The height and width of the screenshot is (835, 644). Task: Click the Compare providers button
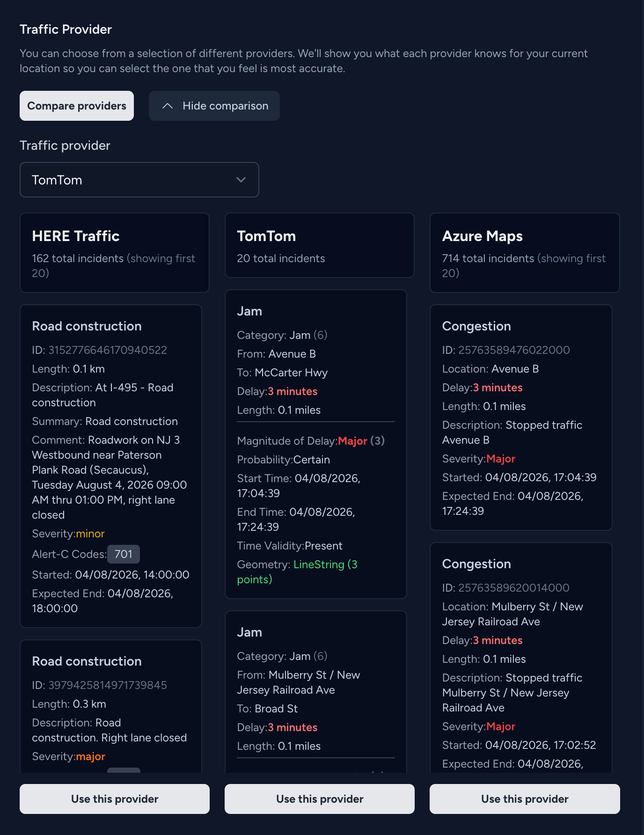pos(77,106)
